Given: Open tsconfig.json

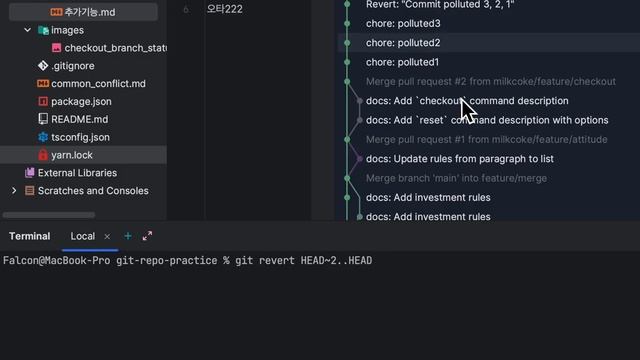Looking at the screenshot, I should 80,137.
